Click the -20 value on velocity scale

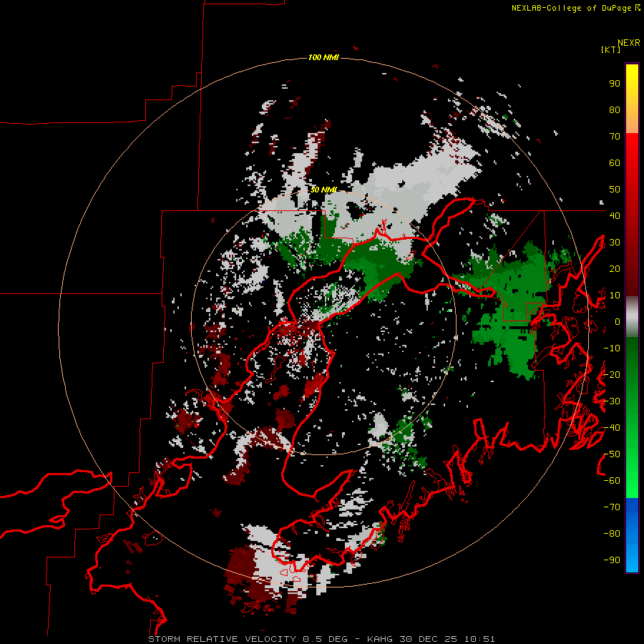612,374
